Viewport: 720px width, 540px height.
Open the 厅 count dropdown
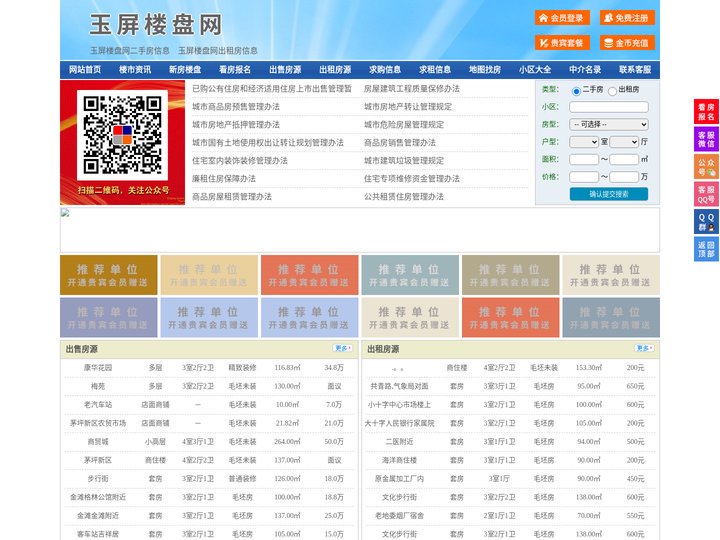624,142
